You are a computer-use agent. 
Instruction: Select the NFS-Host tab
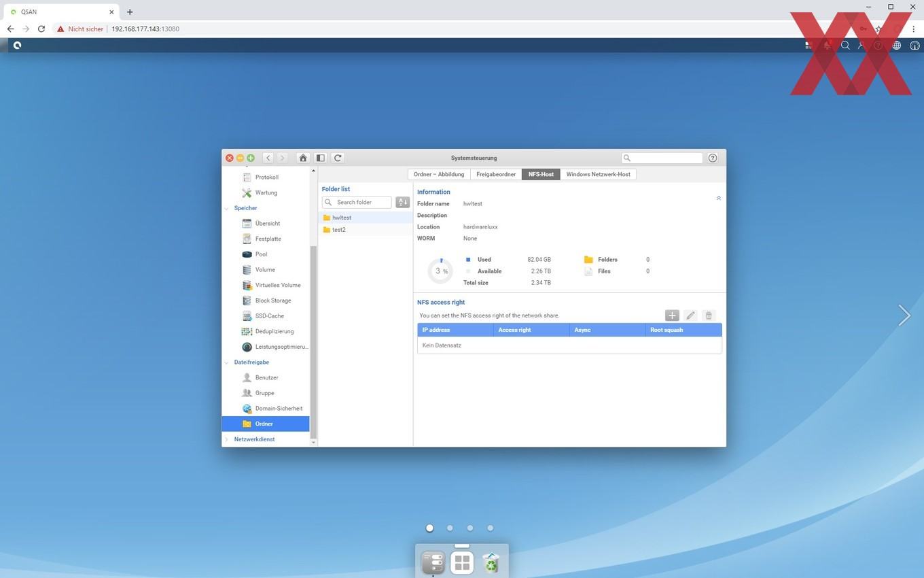click(x=541, y=174)
